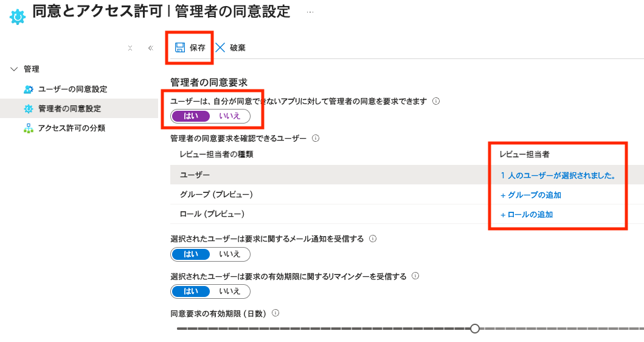Disable email notifications by selecting いいえ
Screen dimensions: 644x342
point(230,254)
